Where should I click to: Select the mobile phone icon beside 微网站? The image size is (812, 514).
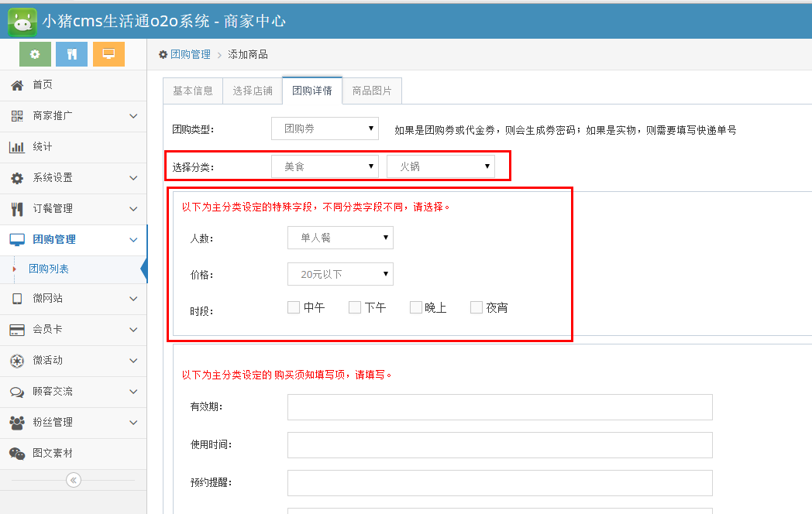tap(17, 300)
